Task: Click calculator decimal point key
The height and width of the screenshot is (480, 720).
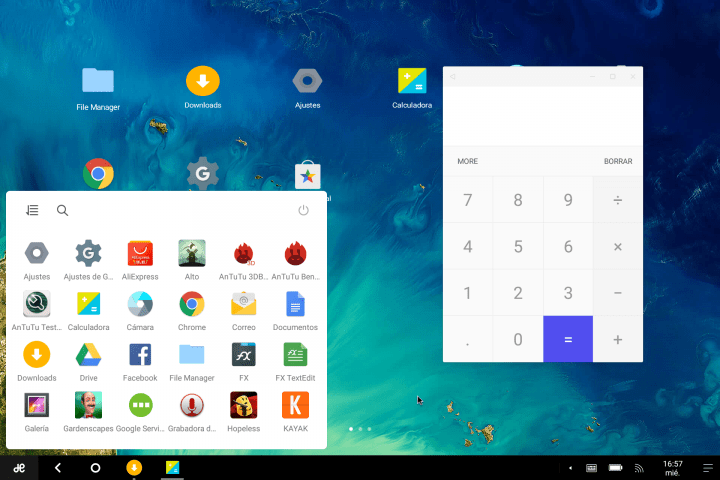Action: (467, 339)
